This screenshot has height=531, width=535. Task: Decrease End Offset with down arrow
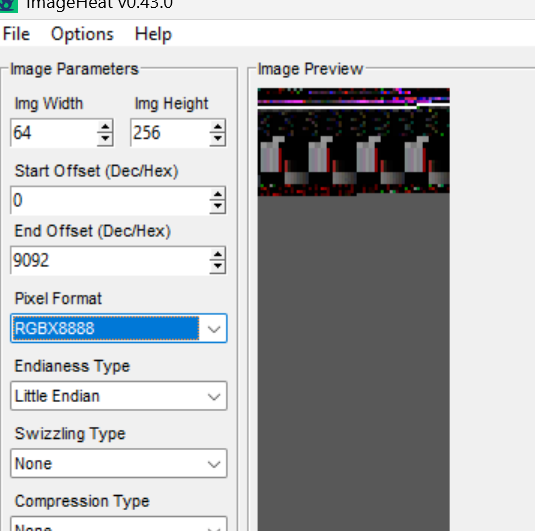(x=218, y=267)
